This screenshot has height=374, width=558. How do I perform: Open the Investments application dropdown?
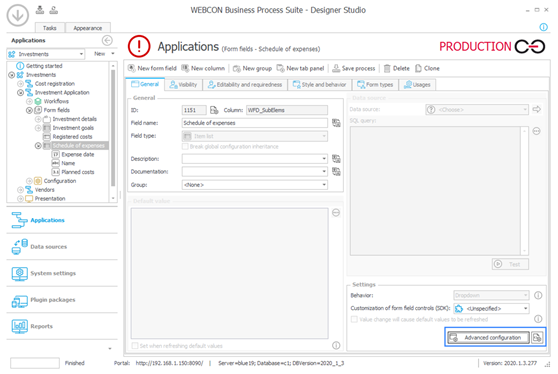tap(81, 54)
